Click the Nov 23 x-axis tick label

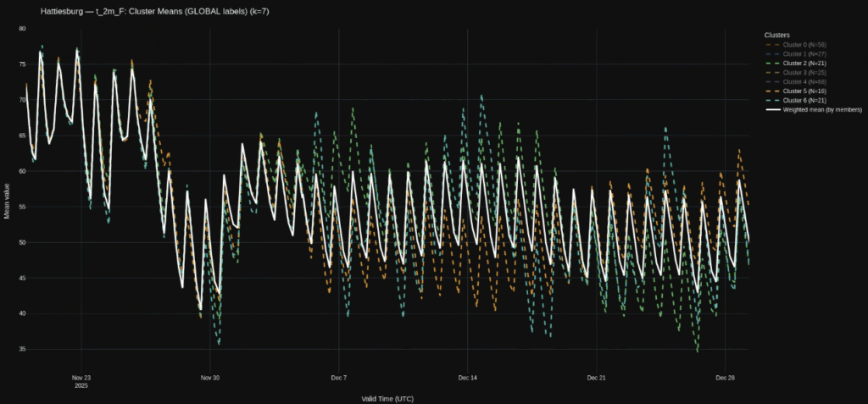[81, 378]
